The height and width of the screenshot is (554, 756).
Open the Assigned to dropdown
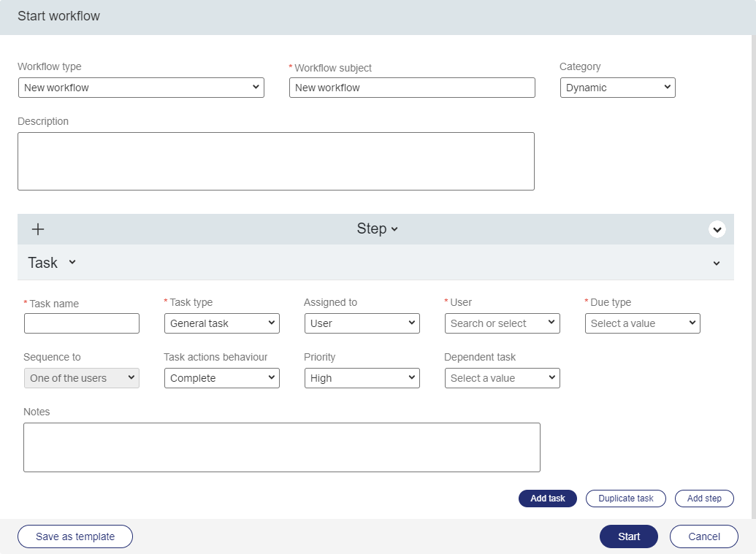click(x=362, y=323)
